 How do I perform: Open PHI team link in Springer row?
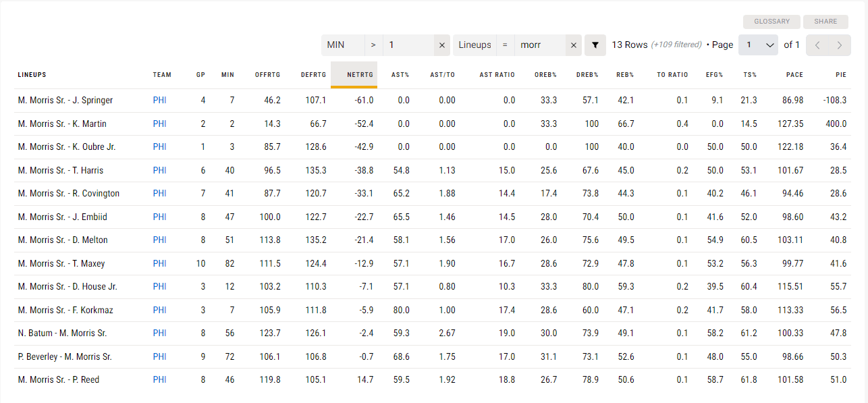point(159,100)
